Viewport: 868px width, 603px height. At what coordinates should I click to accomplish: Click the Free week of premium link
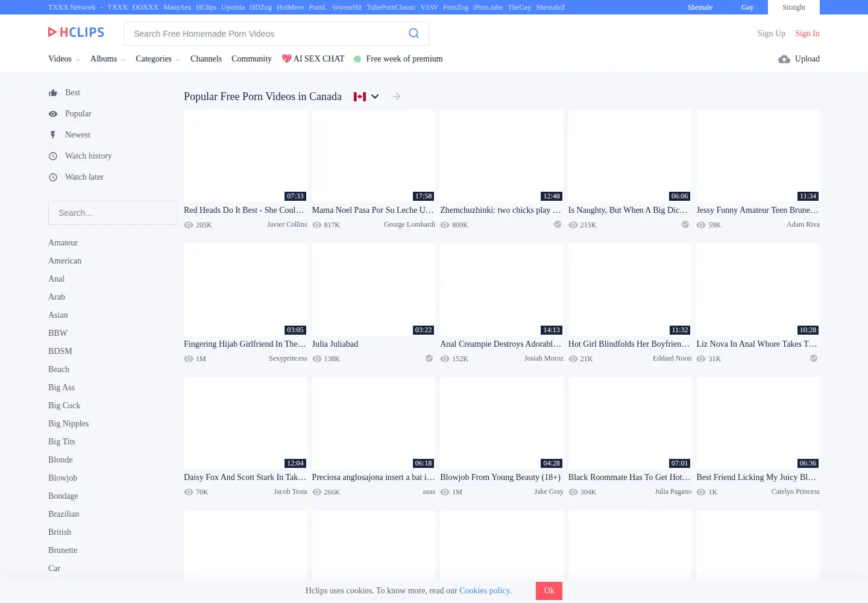pyautogui.click(x=404, y=59)
